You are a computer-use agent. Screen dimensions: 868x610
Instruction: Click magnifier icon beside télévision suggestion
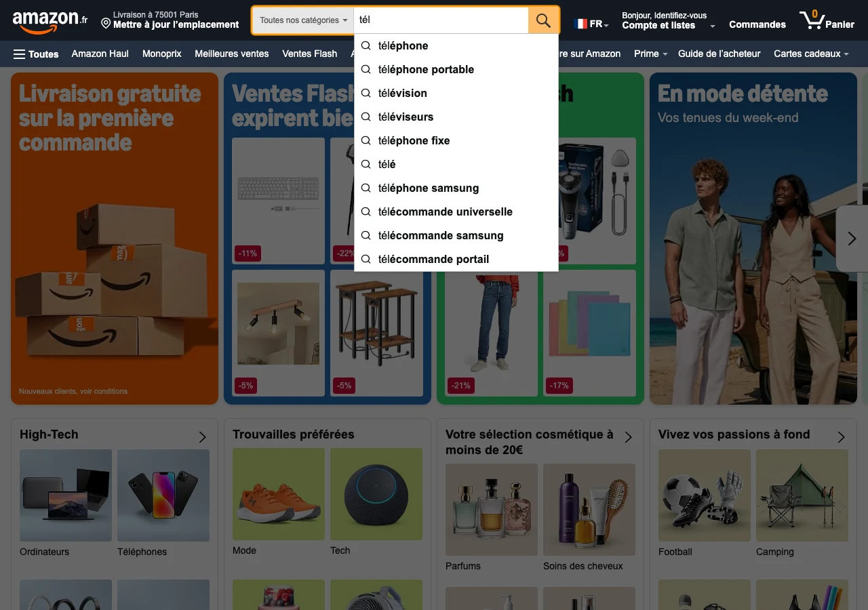(x=366, y=93)
